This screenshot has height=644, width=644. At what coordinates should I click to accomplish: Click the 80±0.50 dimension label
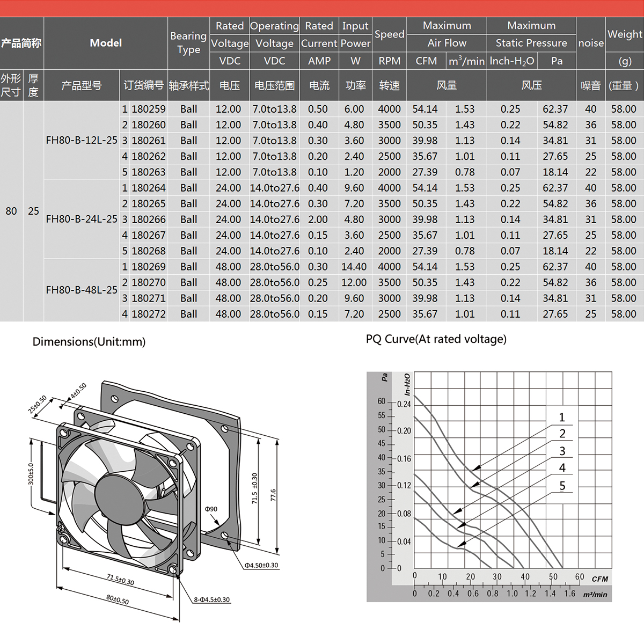118,599
